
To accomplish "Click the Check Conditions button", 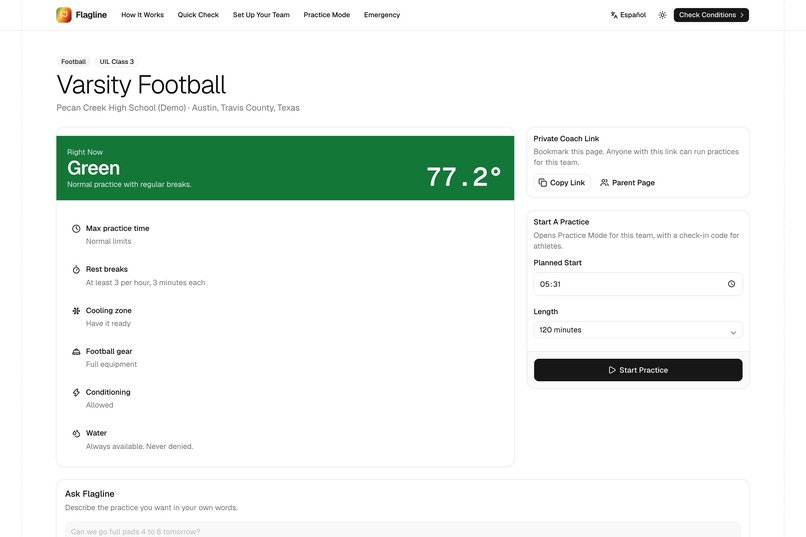I will click(711, 15).
